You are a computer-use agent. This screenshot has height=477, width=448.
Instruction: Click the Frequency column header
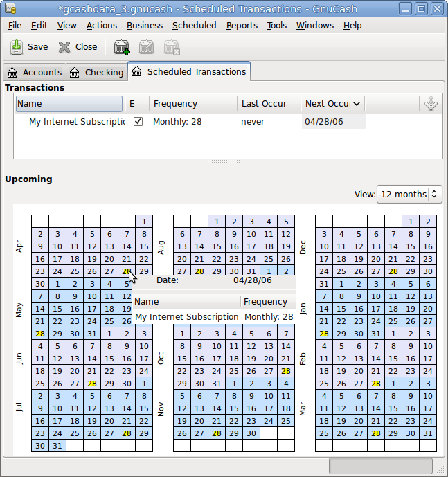(x=176, y=104)
